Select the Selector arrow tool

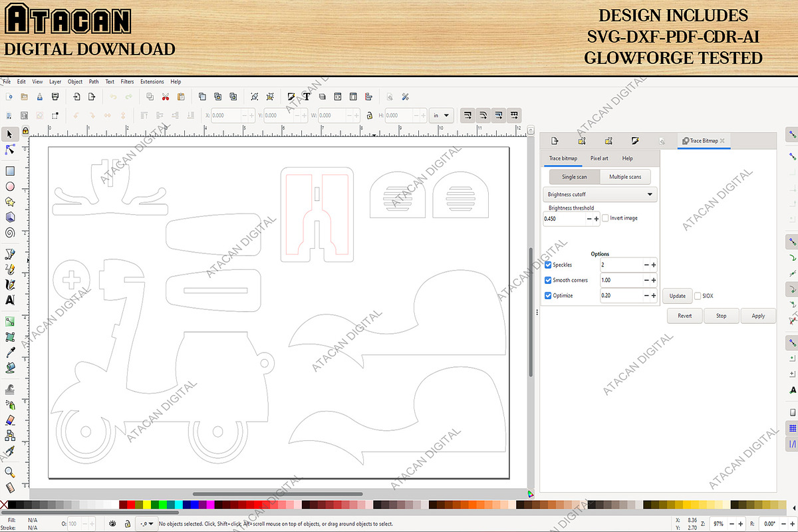coord(10,134)
